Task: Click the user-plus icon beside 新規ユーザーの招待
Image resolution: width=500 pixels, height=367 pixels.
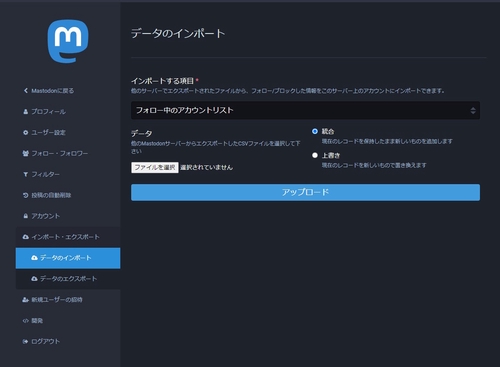Action: pos(26,300)
